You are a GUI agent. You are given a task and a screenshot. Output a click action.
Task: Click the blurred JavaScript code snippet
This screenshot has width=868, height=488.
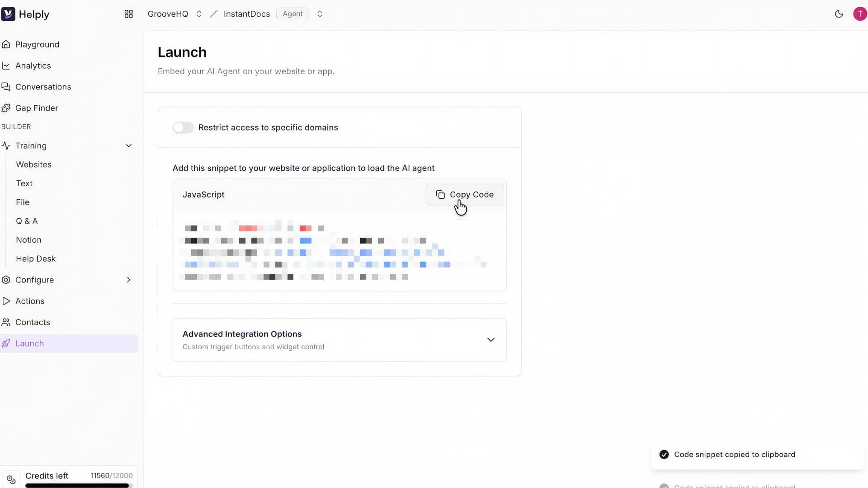coord(335,252)
